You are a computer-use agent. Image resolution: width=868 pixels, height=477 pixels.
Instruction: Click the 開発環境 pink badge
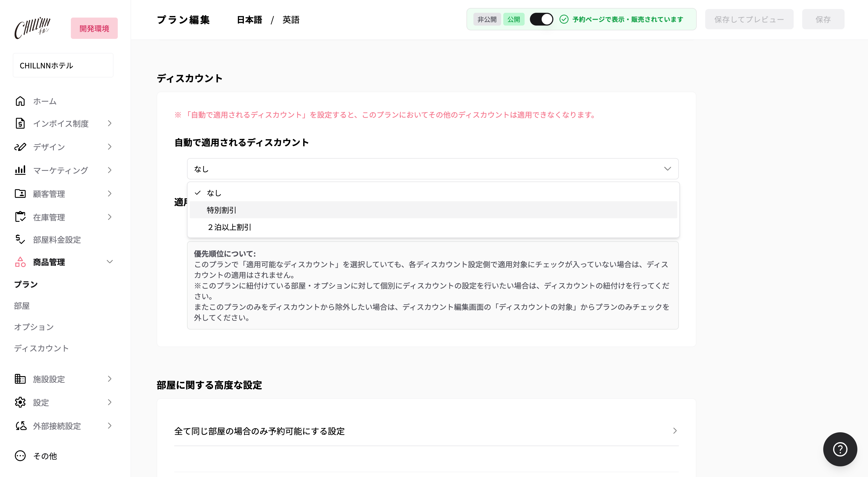(x=94, y=28)
